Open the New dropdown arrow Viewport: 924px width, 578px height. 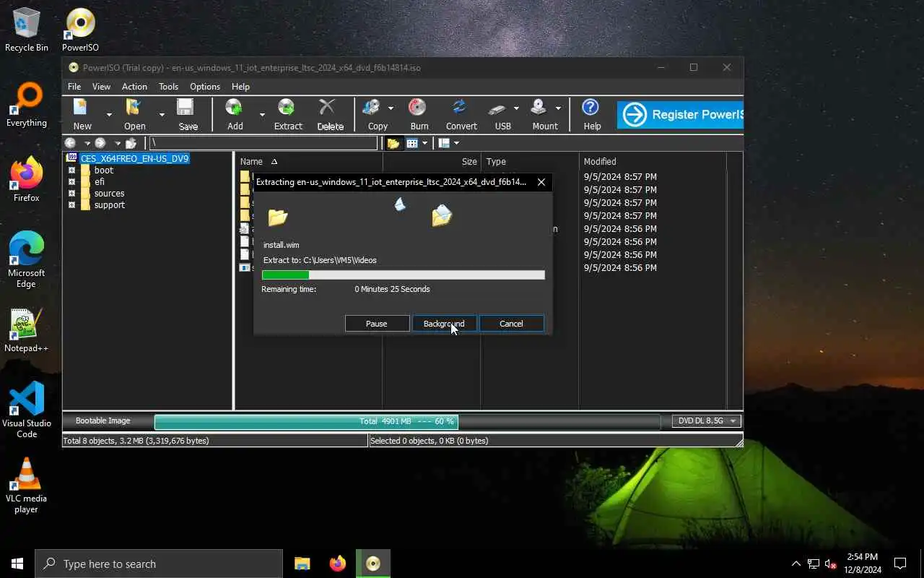109,114
